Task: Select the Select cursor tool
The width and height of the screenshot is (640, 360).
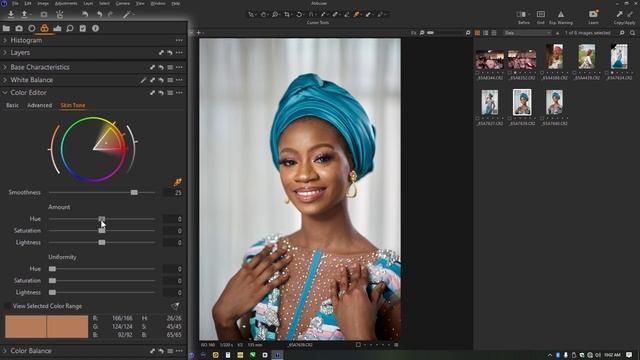Action: click(251, 14)
